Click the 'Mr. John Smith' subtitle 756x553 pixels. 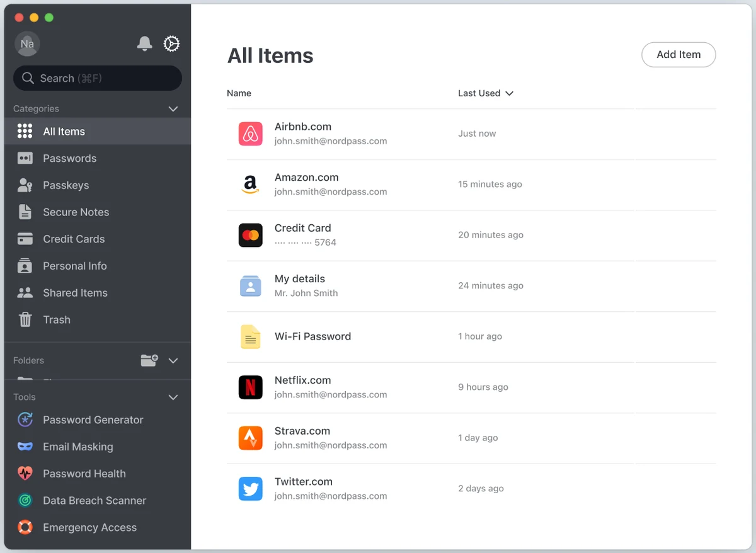pyautogui.click(x=306, y=294)
